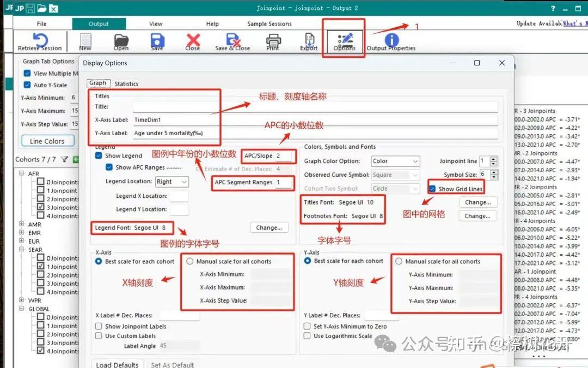Open the Line Colors panel
The height and width of the screenshot is (368, 588).
coord(47,141)
